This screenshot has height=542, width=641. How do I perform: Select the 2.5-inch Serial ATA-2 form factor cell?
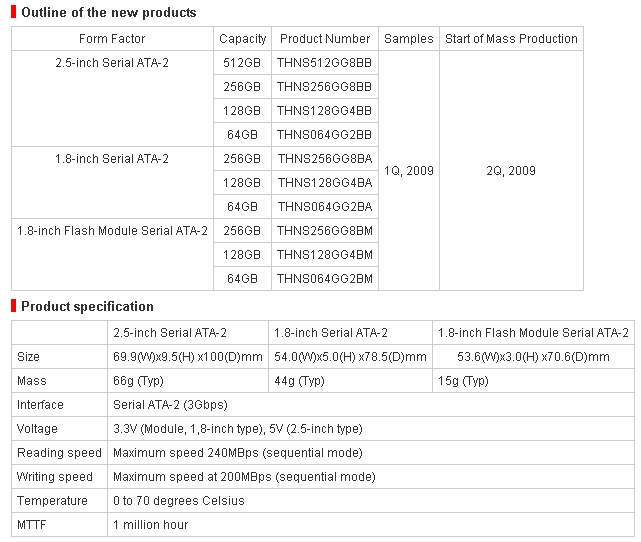tap(112, 99)
